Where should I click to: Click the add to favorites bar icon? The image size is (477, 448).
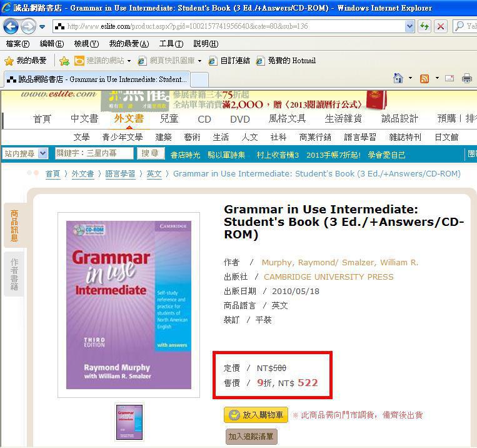click(64, 61)
